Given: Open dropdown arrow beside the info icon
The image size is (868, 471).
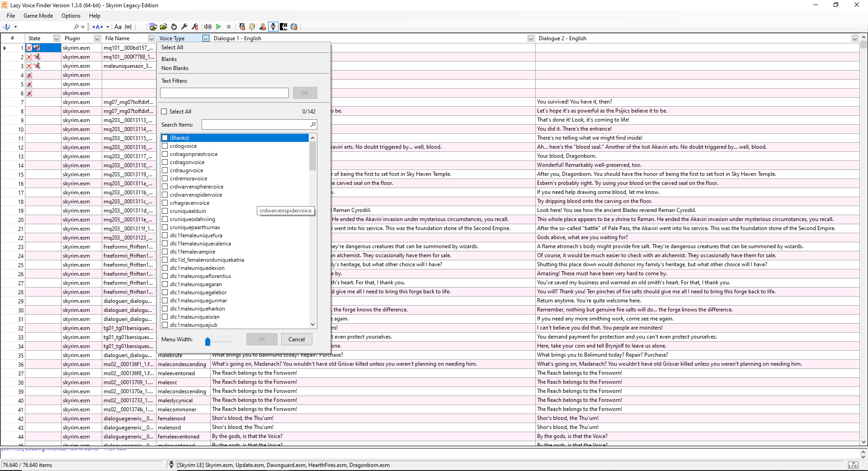Looking at the screenshot, I should (x=15, y=27).
